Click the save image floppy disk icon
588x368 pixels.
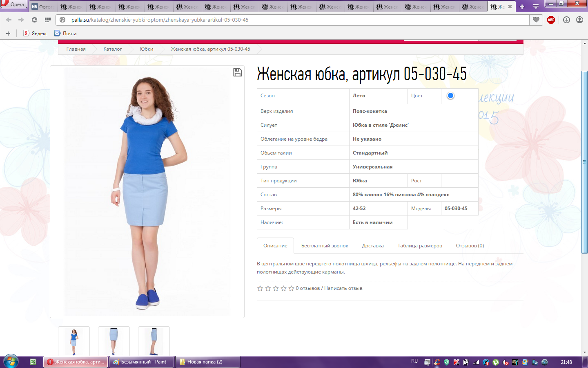tap(237, 72)
